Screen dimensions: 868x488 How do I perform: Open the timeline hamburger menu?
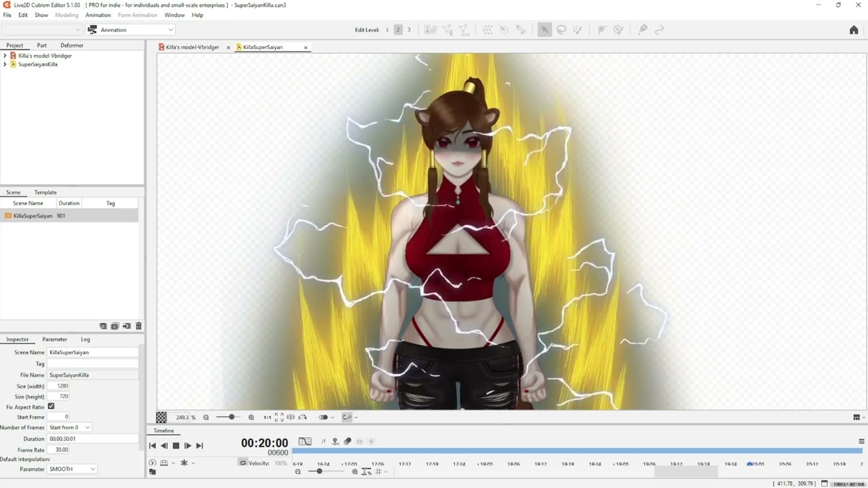[861, 441]
